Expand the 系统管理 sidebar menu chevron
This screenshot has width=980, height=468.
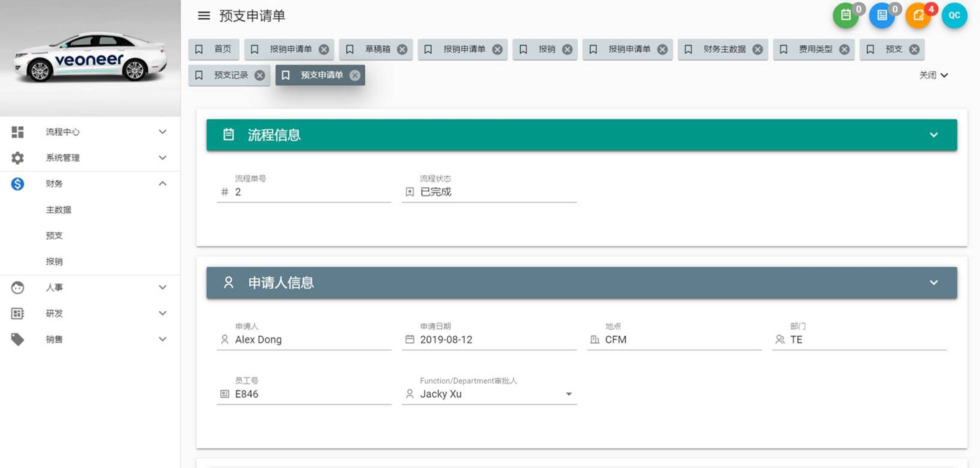(x=162, y=158)
